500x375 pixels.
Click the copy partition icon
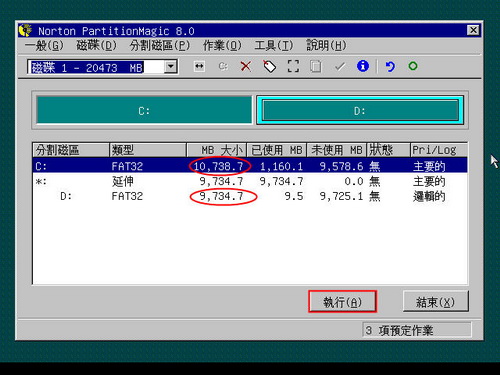pos(316,66)
